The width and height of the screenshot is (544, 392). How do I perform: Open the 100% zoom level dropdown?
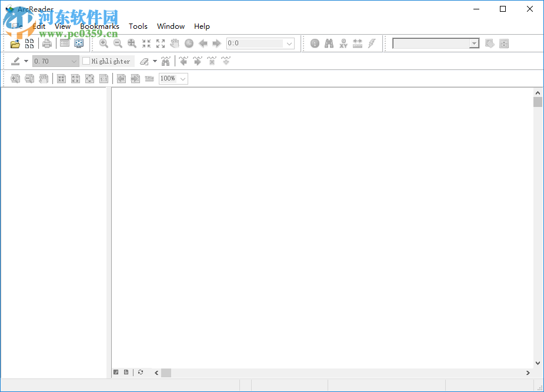coord(182,78)
